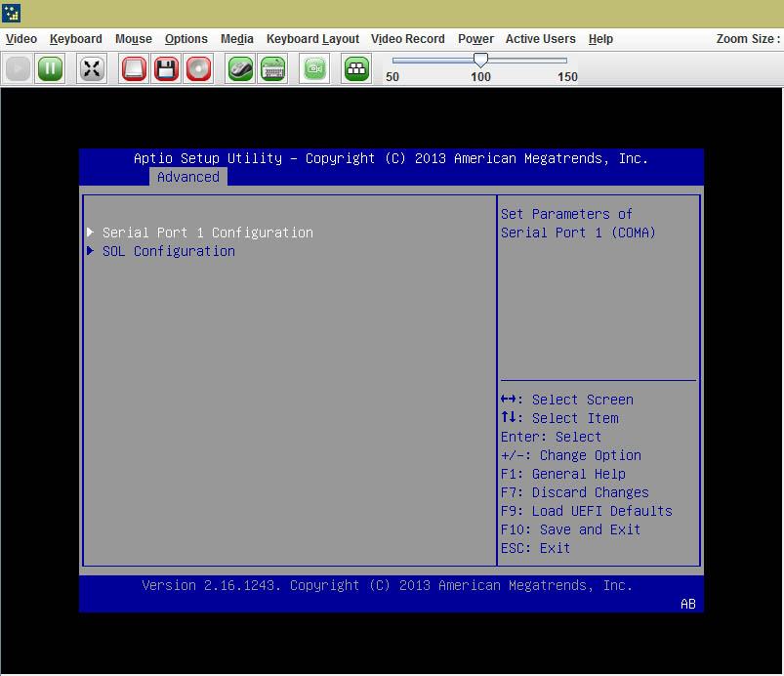Toggle full screen mode icon
The width and height of the screenshot is (784, 676).
click(92, 68)
